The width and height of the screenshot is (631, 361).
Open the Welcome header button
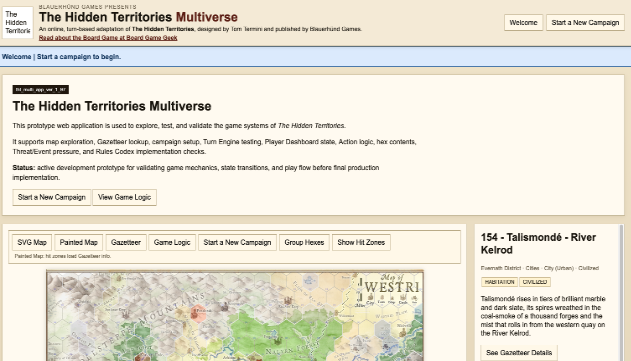point(523,23)
